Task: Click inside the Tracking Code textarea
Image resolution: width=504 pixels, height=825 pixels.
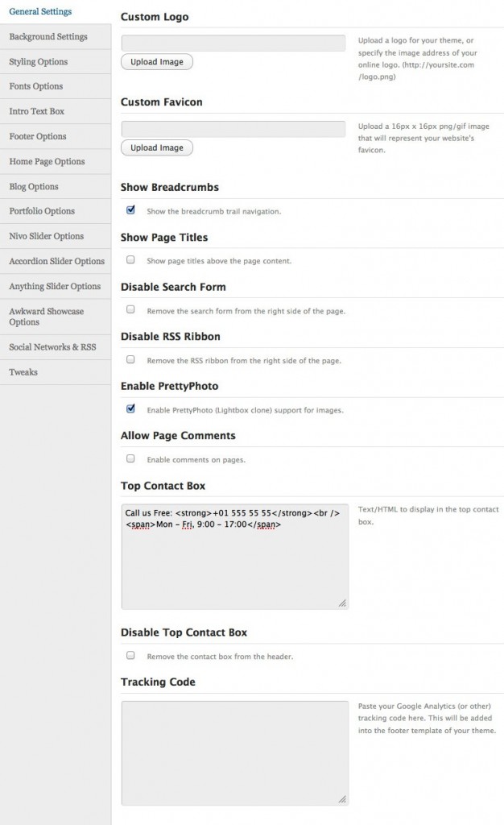Action: [x=234, y=752]
